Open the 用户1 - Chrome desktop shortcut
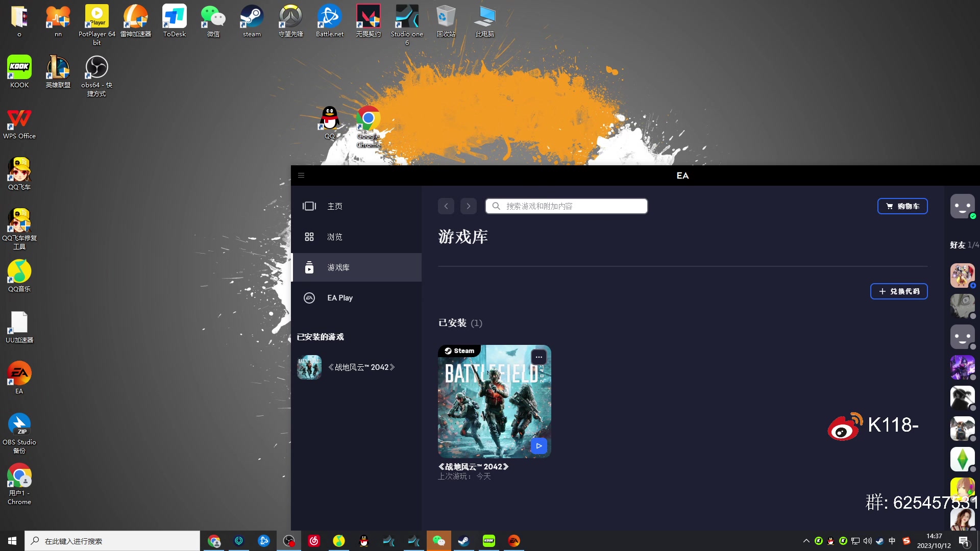Screen dimensions: 980x551 (x=19, y=484)
